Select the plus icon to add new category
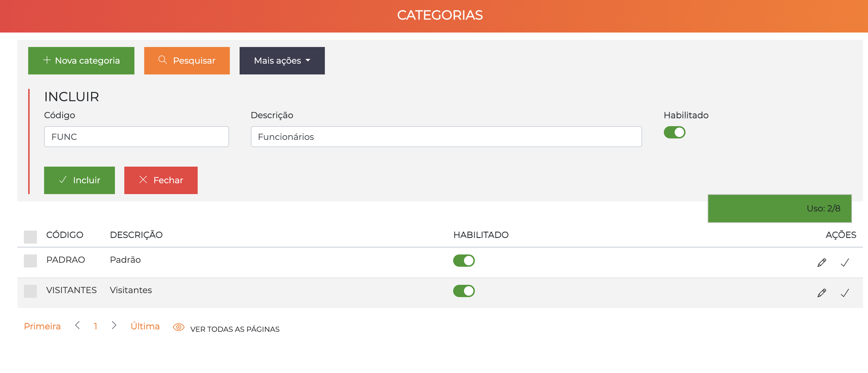868x373 pixels. (x=46, y=60)
